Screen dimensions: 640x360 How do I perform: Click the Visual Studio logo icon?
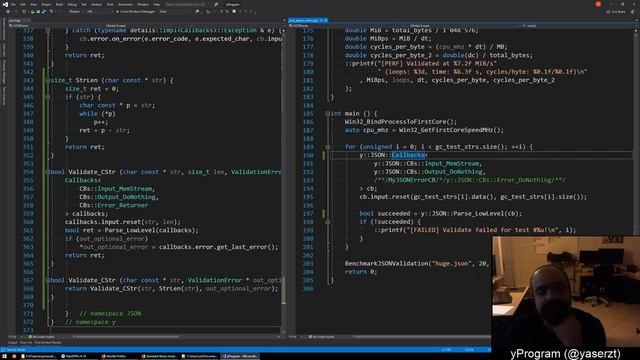[5, 4]
